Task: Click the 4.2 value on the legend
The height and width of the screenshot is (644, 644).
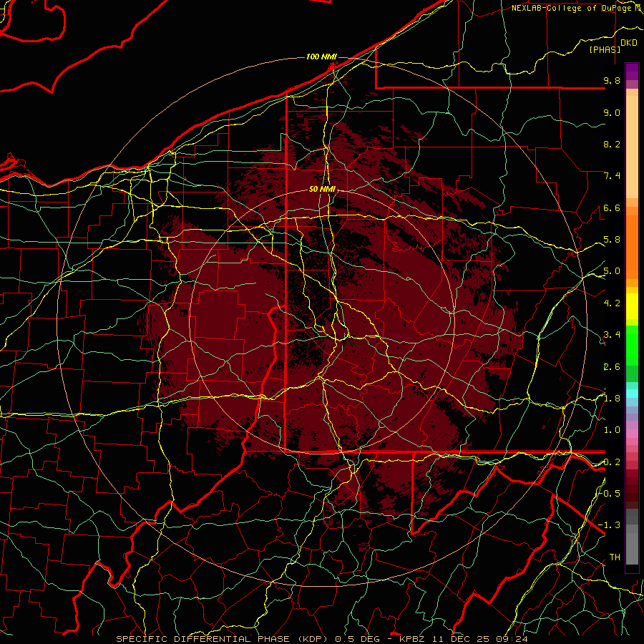Action: point(612,303)
